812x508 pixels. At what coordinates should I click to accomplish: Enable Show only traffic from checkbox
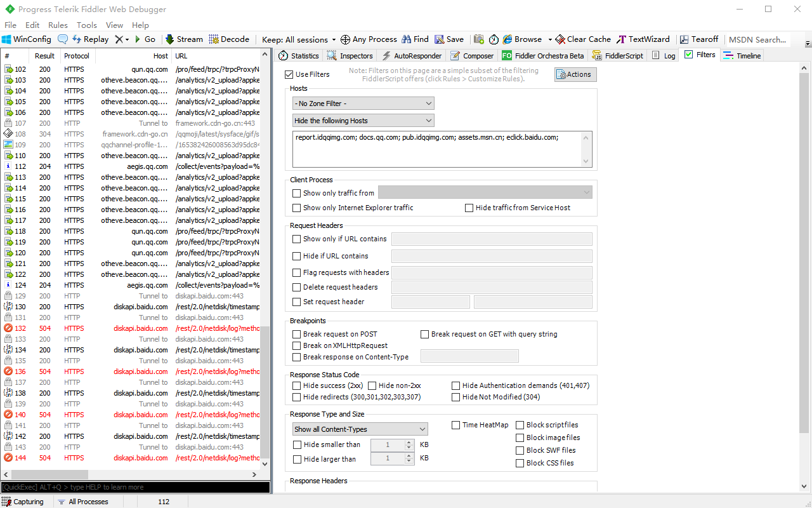[296, 193]
